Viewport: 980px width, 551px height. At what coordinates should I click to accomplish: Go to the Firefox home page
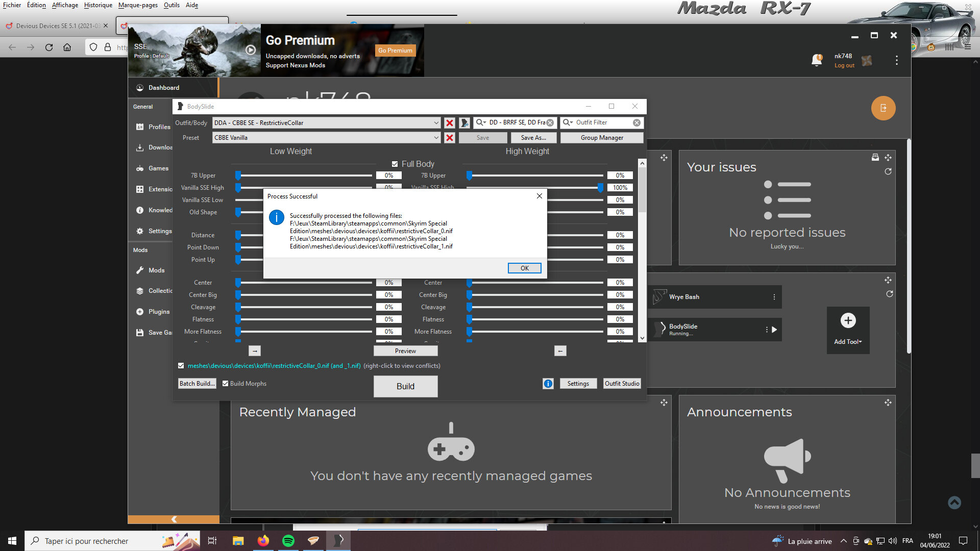click(67, 47)
